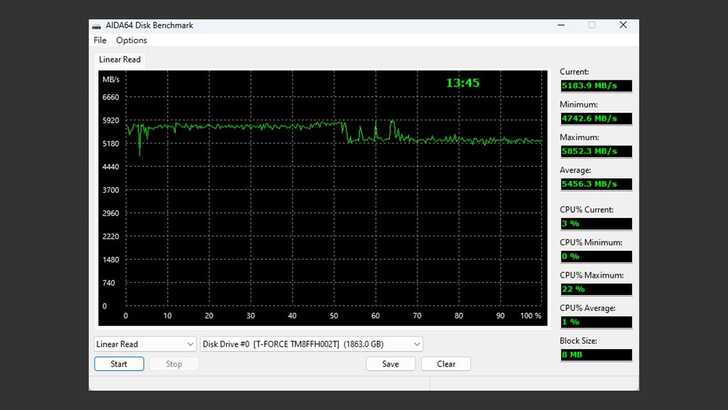Close the AIDA64 Disk Benchmark window
This screenshot has width=728, height=410.
(623, 24)
